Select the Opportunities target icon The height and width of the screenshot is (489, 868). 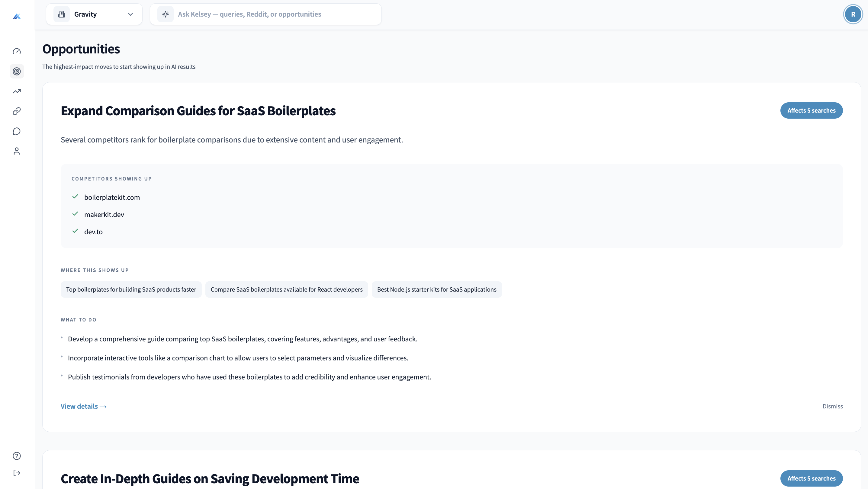pos(17,72)
